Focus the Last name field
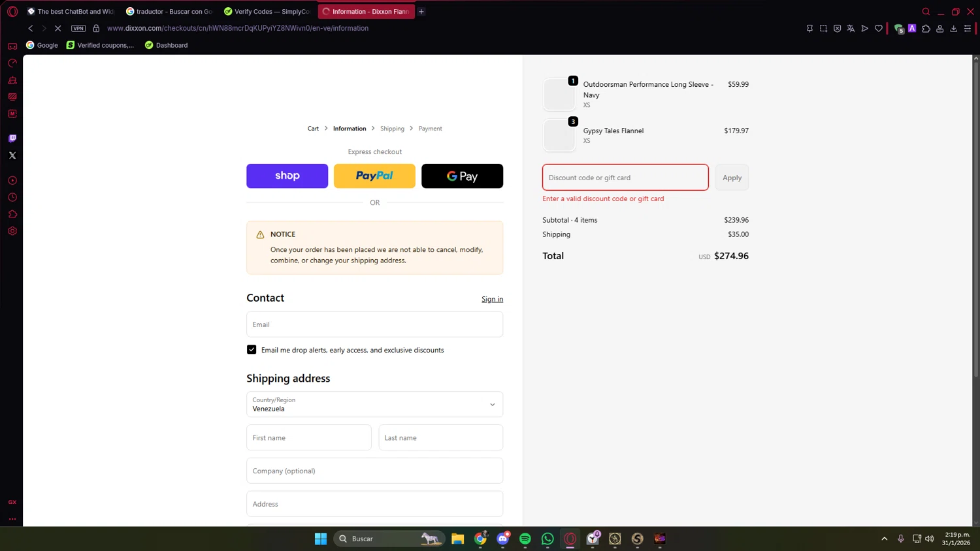This screenshot has height=551, width=980. pyautogui.click(x=440, y=437)
